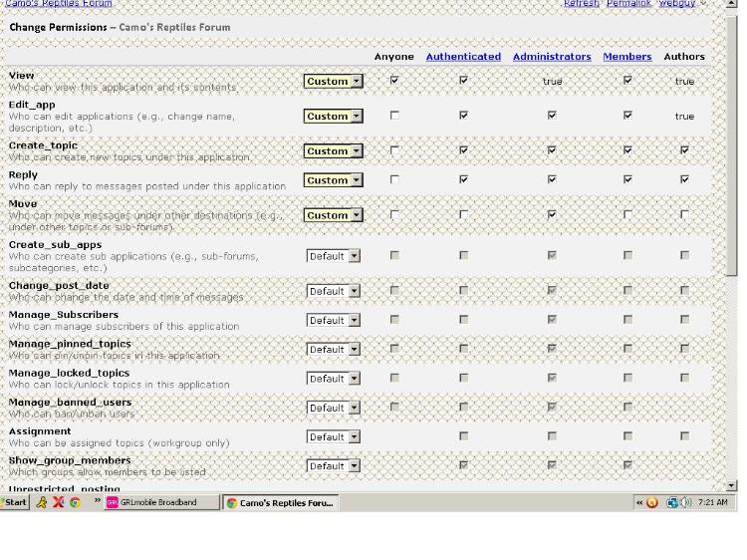This screenshot has width=747, height=560.
Task: Switch to Camo's Reptiles Forum taskbar window
Action: [280, 502]
